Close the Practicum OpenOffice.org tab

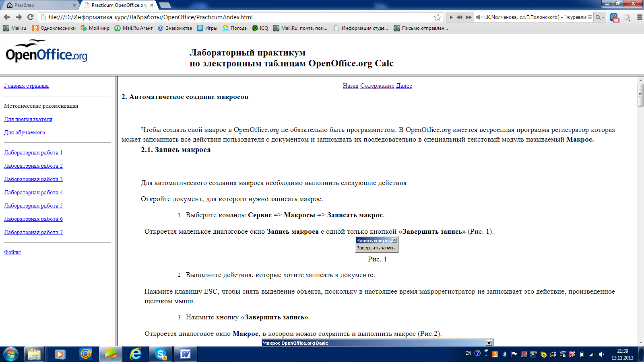(152, 5)
